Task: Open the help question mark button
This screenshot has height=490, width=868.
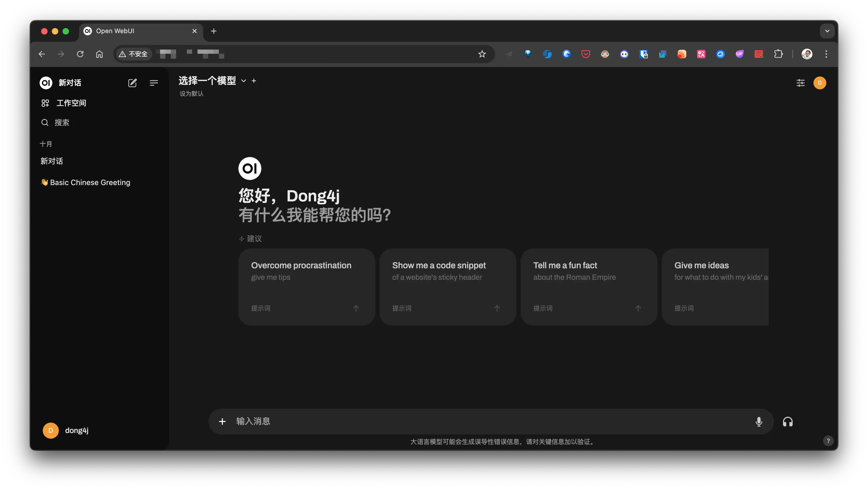Action: [828, 441]
